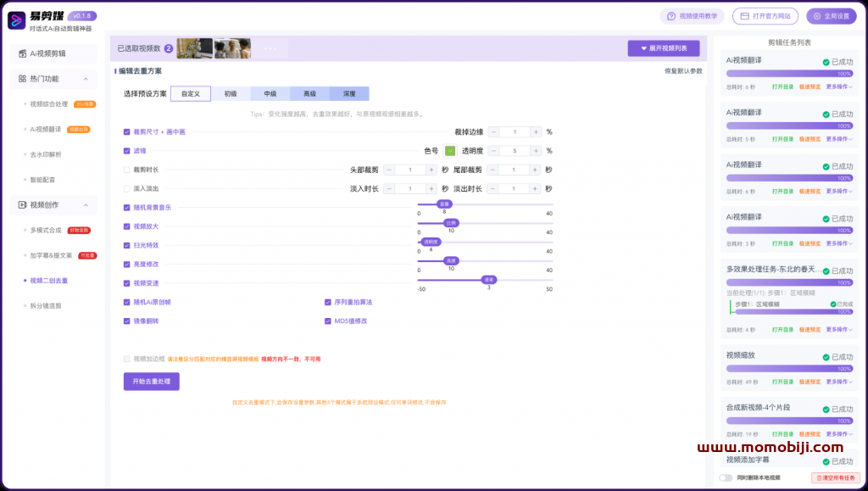
Task: Expand the video list with 展开视频列表
Action: pyautogui.click(x=664, y=48)
